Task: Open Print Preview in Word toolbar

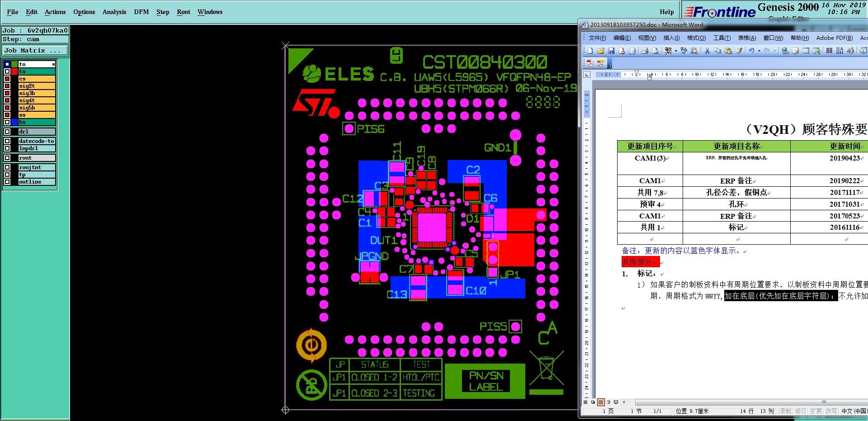Action: pos(656,51)
